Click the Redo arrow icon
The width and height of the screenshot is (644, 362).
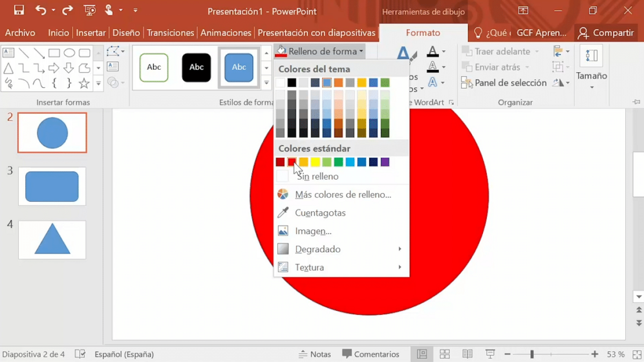[x=67, y=11]
